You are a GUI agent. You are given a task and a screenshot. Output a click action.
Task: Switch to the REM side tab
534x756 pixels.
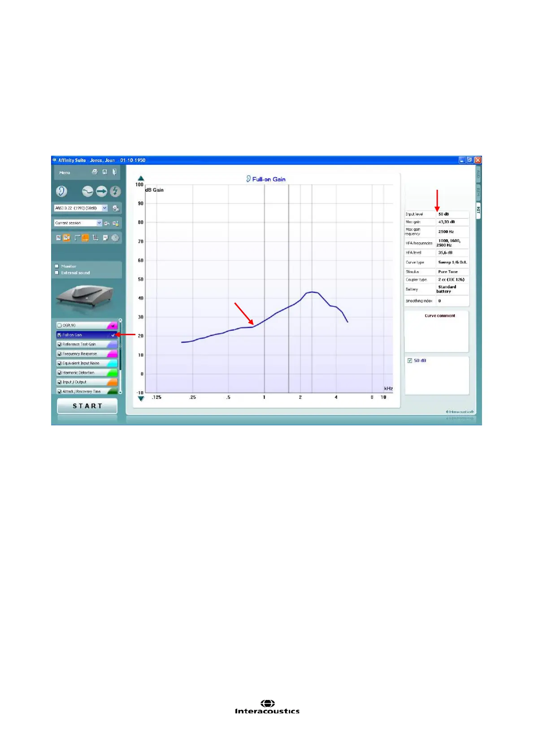pyautogui.click(x=478, y=193)
